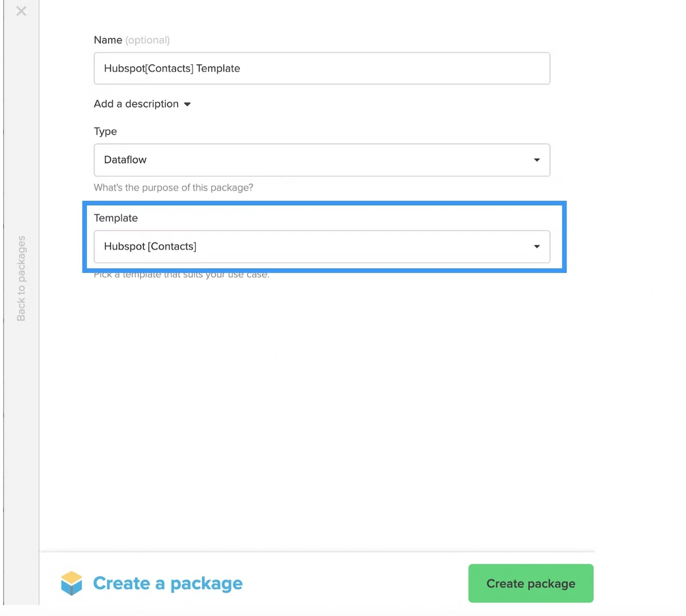Click the "Type" field label
This screenshot has height=616, width=686.
coord(105,132)
